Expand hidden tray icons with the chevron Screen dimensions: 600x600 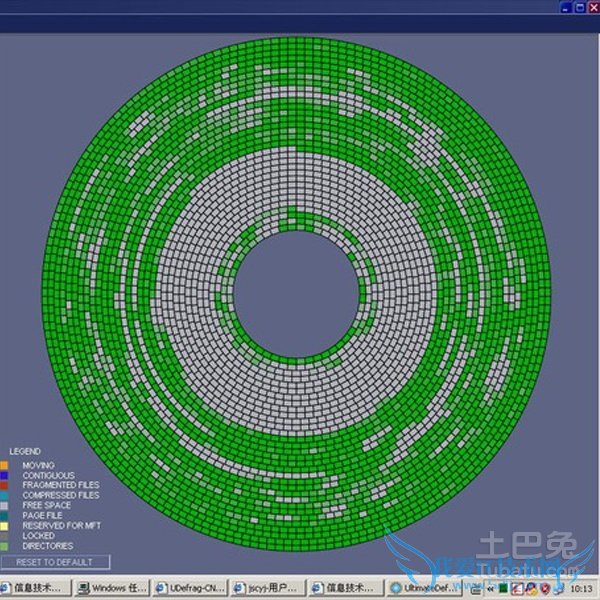pos(489,589)
